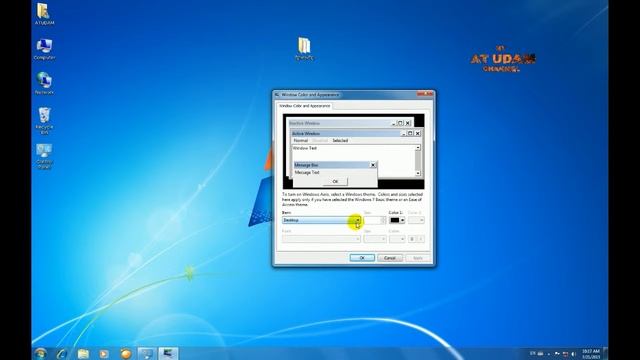The width and height of the screenshot is (640, 360).
Task: Click the preview window scrollbar
Action: coord(418,160)
